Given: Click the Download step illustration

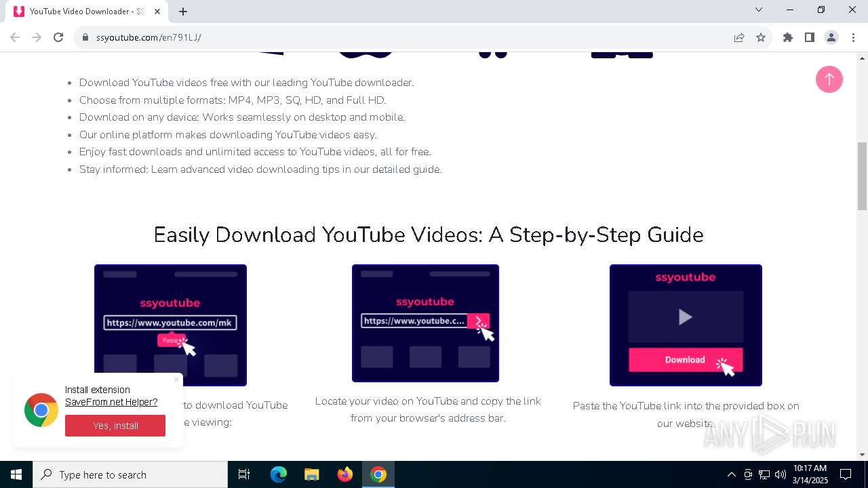Looking at the screenshot, I should [686, 325].
